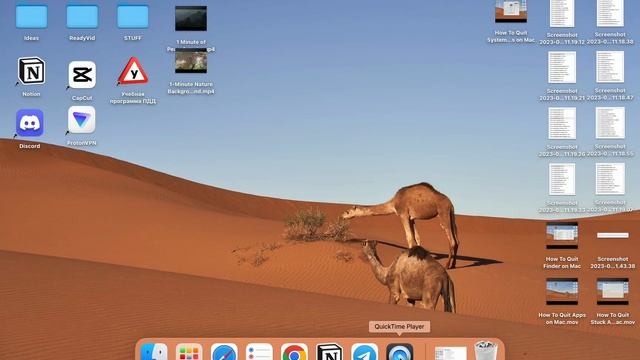The image size is (640, 360).
Task: Open Finder in the Dock
Action: pos(154,352)
